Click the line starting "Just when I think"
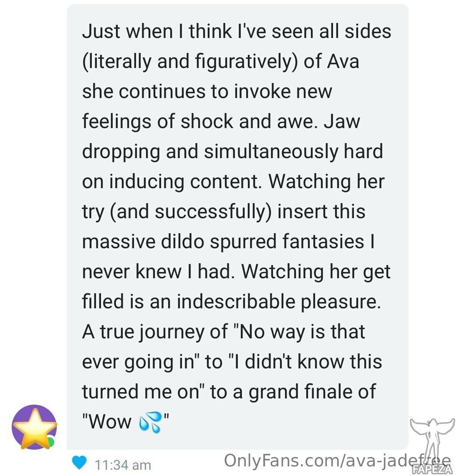The width and height of the screenshot is (457, 476). point(236,32)
